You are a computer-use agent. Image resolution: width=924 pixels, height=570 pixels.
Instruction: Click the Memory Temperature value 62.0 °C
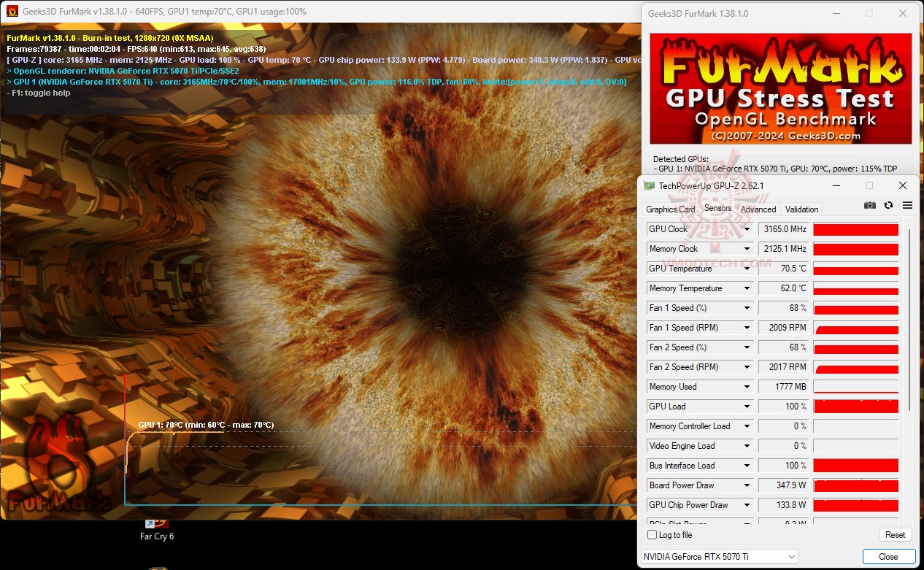tap(784, 288)
